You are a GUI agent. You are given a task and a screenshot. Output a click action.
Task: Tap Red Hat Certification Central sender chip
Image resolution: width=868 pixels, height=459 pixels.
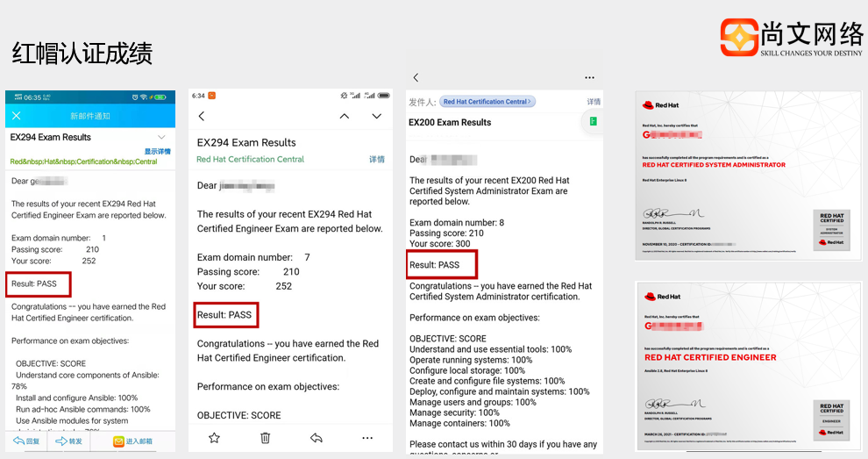point(487,102)
